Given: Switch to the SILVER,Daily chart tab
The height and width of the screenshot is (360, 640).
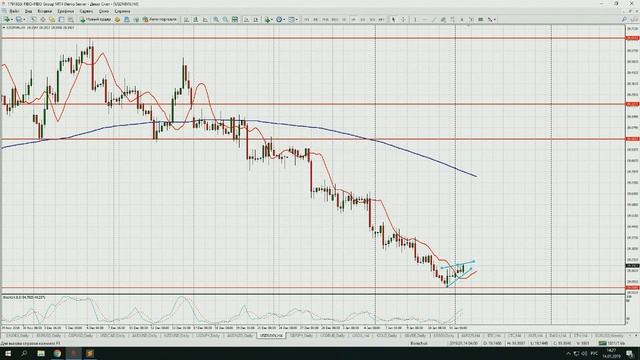Looking at the screenshot, I should 416,336.
